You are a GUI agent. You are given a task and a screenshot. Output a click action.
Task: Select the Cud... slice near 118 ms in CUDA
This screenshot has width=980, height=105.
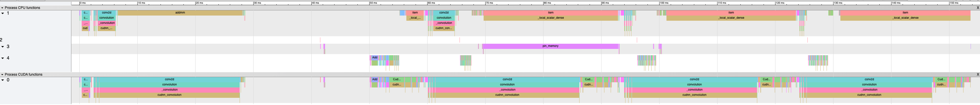coord(766,79)
